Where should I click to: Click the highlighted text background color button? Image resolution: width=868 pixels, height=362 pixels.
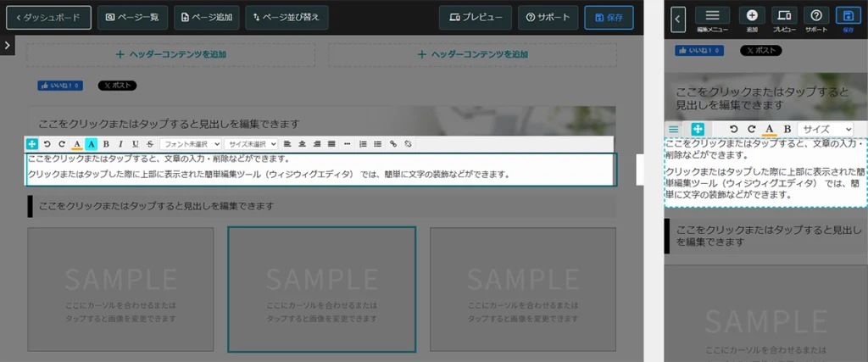click(92, 144)
